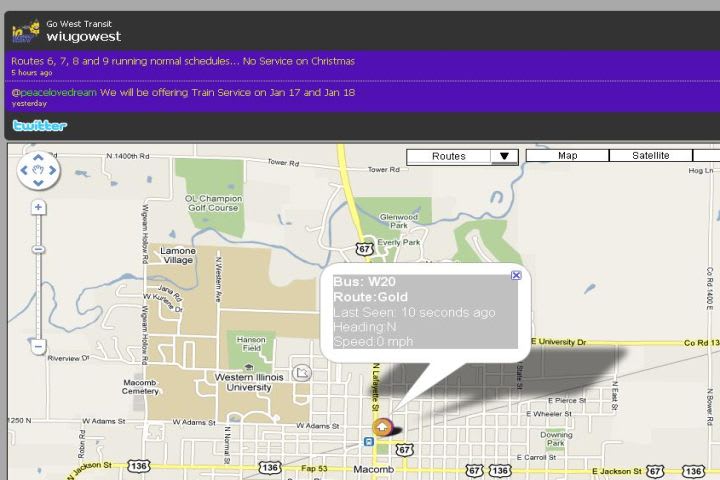Viewport: 720px width, 480px height.
Task: Pan the map up with the arrow
Action: [x=39, y=158]
